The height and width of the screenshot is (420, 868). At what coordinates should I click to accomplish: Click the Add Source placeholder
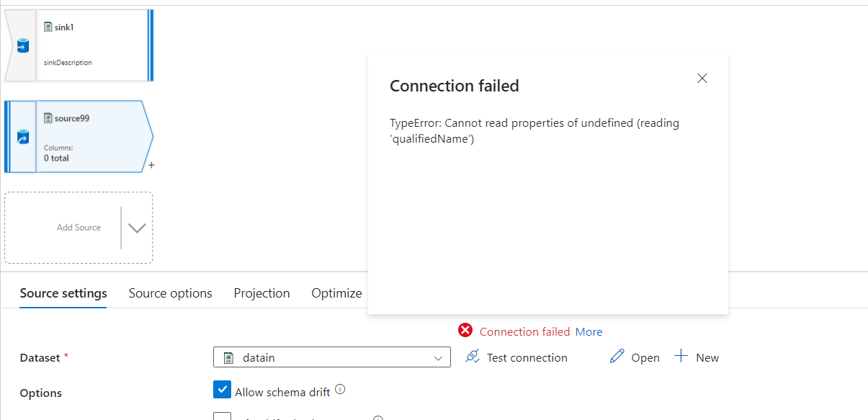click(x=79, y=228)
